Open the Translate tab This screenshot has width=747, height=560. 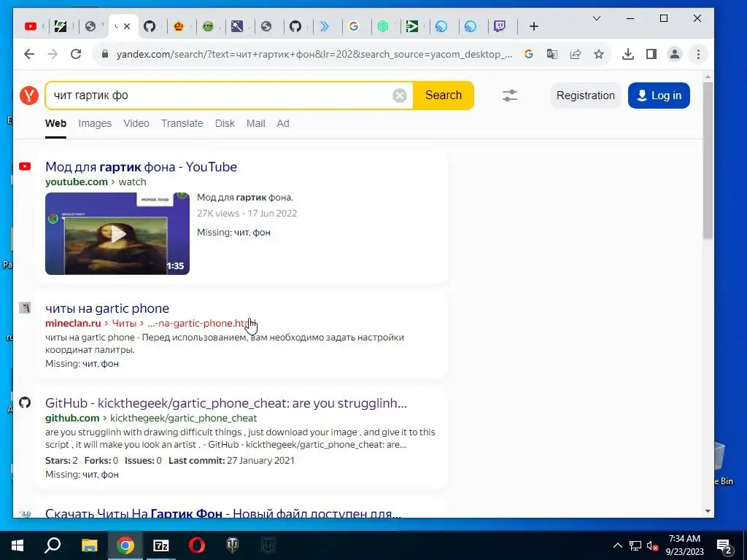click(x=182, y=124)
